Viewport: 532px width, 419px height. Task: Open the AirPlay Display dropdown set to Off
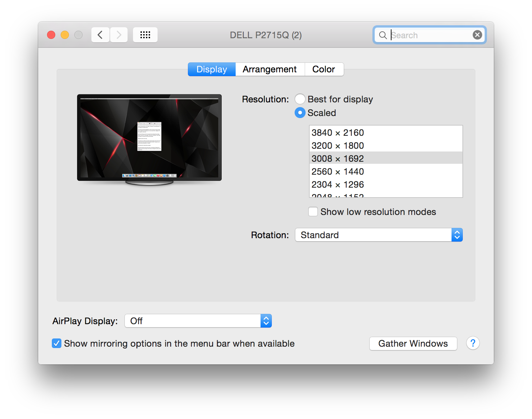[198, 321]
